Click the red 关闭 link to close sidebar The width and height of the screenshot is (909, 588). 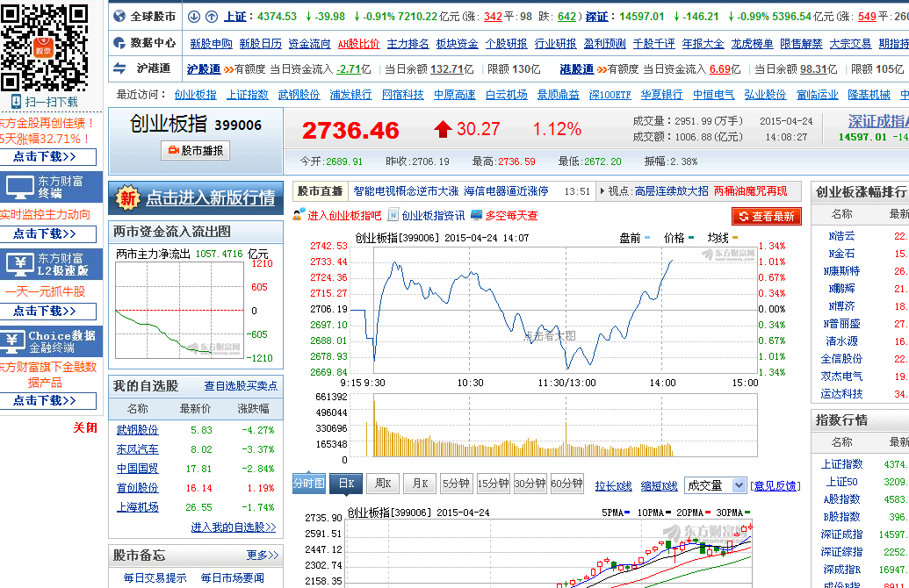tap(85, 428)
